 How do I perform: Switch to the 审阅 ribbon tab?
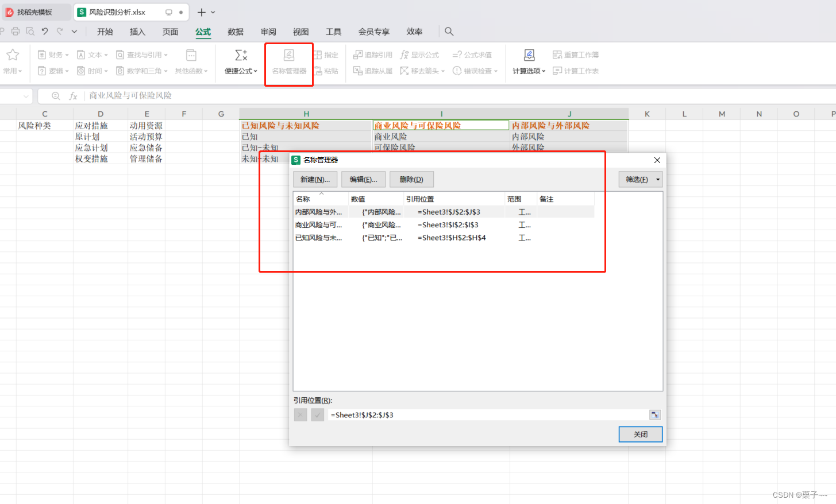point(268,32)
